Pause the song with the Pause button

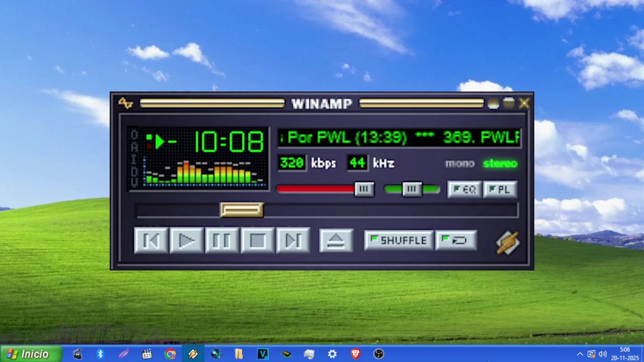pos(222,240)
